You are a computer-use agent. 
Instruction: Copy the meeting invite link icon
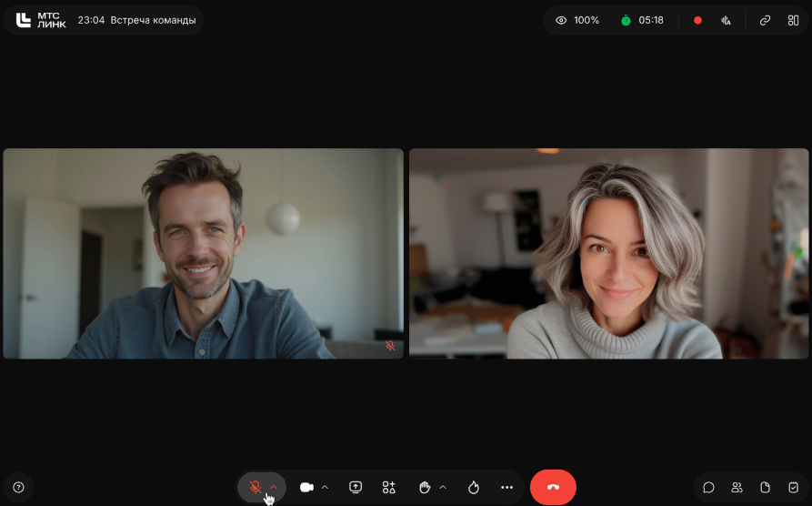tap(765, 20)
